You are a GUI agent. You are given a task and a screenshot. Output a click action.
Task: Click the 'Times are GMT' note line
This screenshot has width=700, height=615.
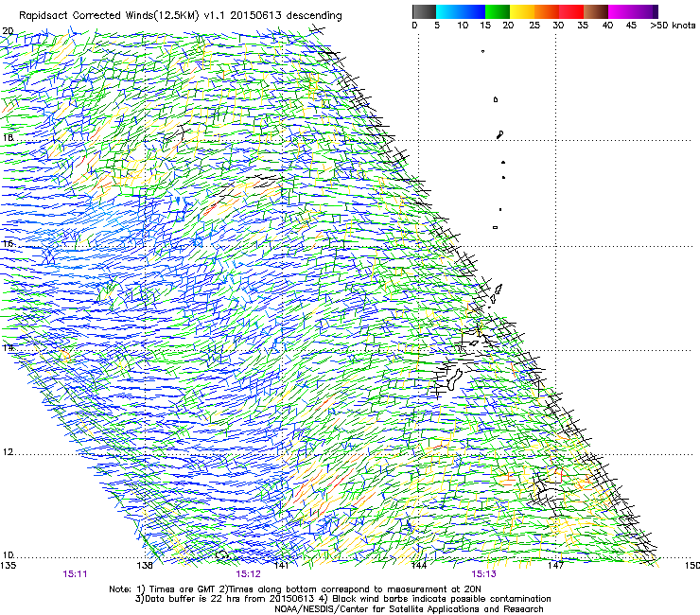pos(295,589)
